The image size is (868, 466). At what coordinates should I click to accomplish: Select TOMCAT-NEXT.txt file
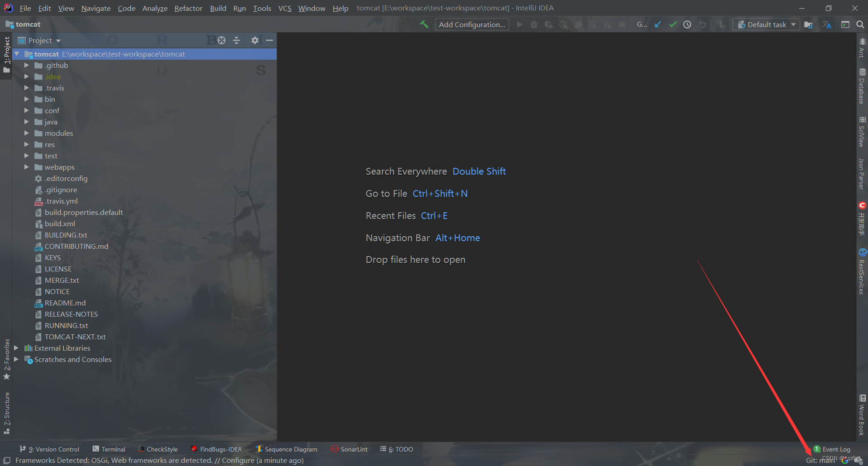[75, 337]
